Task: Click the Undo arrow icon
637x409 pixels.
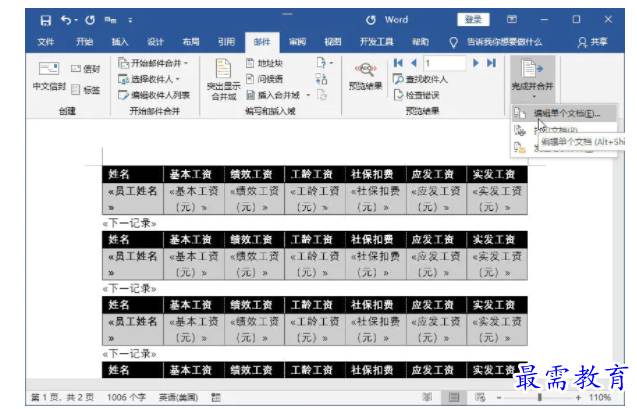Action: click(66, 19)
